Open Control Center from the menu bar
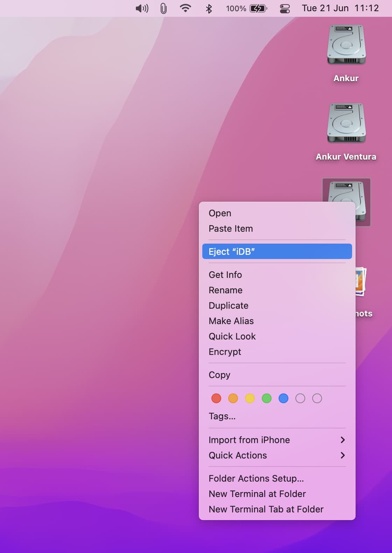 click(x=285, y=8)
